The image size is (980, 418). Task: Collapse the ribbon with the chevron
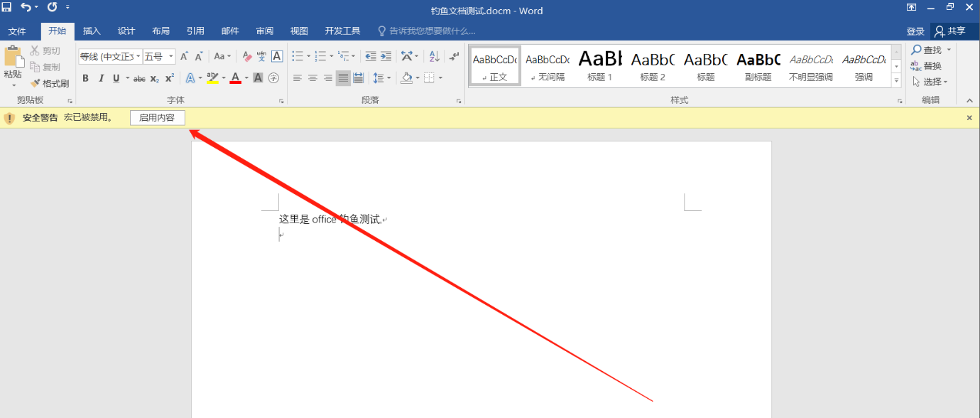[970, 101]
